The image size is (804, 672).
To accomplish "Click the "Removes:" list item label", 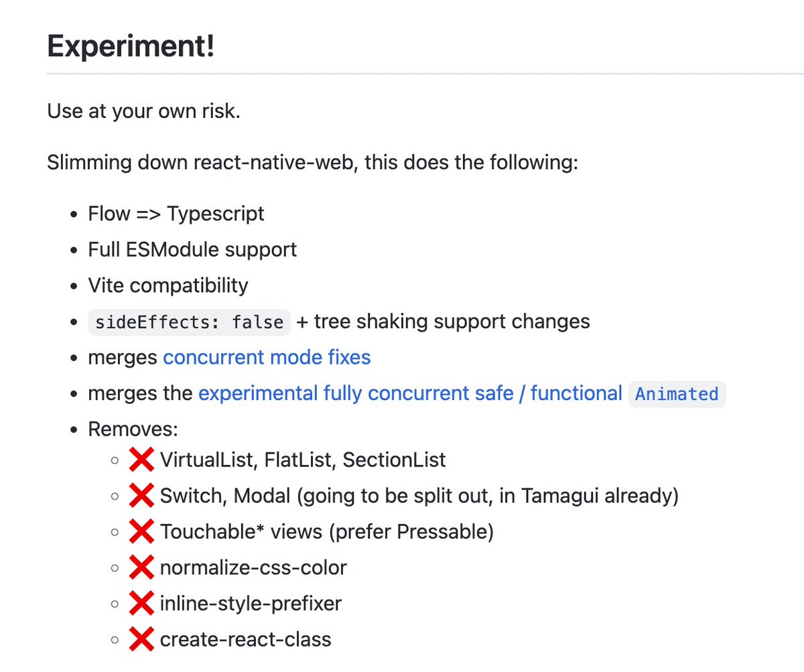I will coord(133,429).
